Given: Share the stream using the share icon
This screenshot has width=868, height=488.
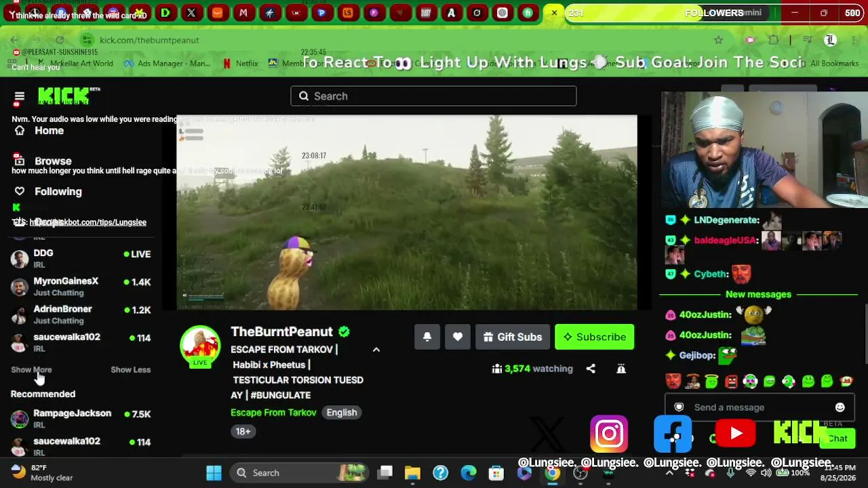Looking at the screenshot, I should [x=591, y=369].
